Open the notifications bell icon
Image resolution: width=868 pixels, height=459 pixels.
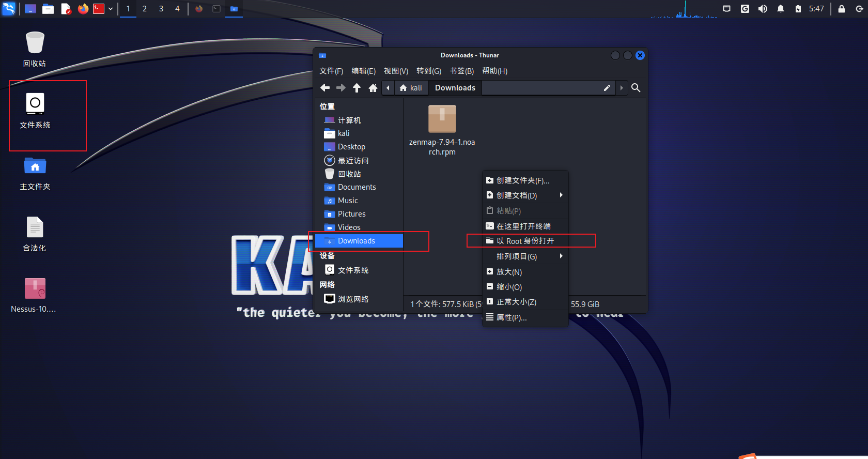[x=781, y=9]
